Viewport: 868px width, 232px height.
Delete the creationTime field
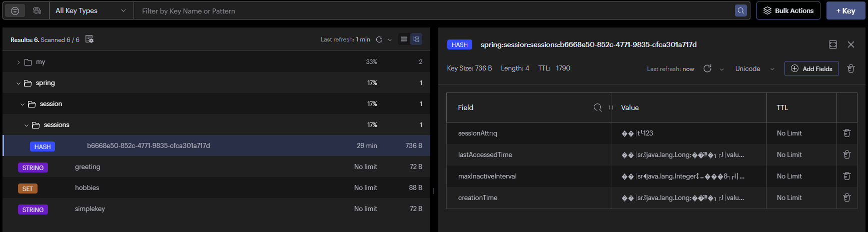point(847,197)
